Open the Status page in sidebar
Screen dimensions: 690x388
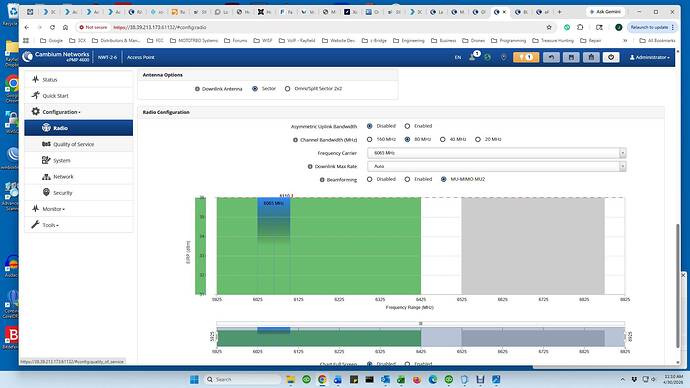(x=78, y=80)
